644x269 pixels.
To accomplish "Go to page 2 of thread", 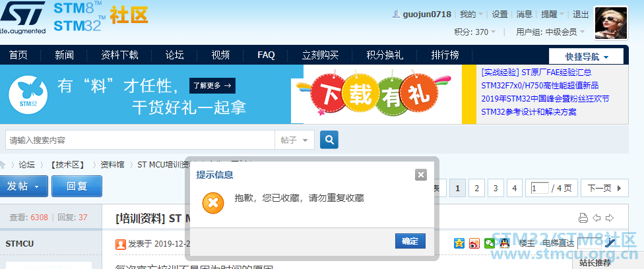I will point(476,189).
